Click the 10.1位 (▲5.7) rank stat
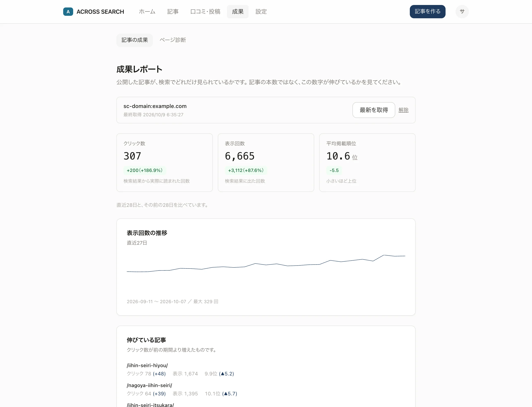 pos(221,394)
